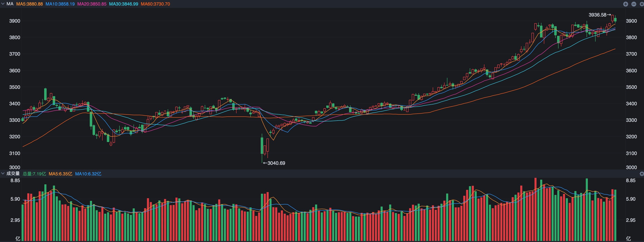This screenshot has height=242, width=644.
Task: Select the volume MA5:6.35亿 label
Action: 60,174
